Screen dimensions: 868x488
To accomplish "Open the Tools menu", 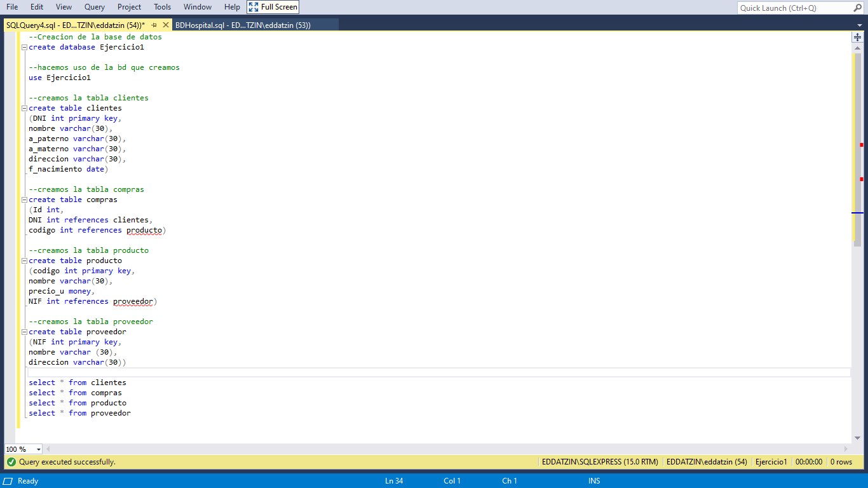I will pyautogui.click(x=163, y=7).
